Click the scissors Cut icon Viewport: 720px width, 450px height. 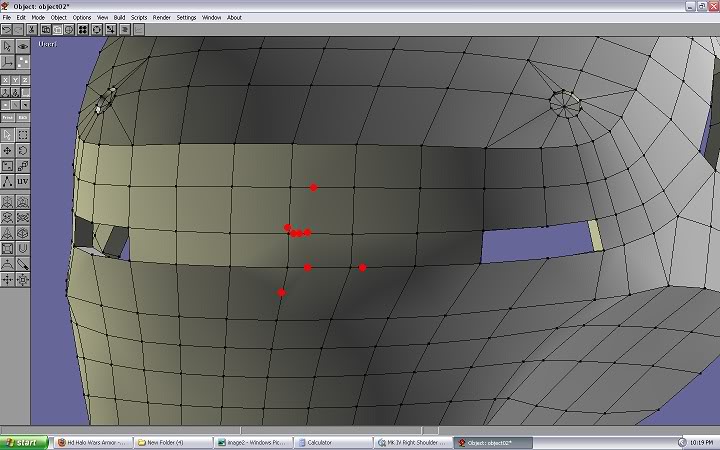pyautogui.click(x=31, y=30)
